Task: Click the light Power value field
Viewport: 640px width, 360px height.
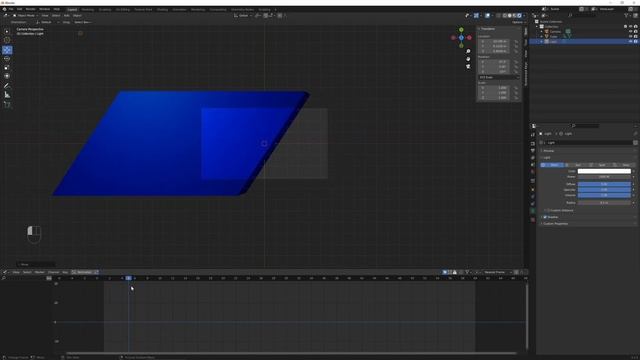Action: pyautogui.click(x=604, y=177)
